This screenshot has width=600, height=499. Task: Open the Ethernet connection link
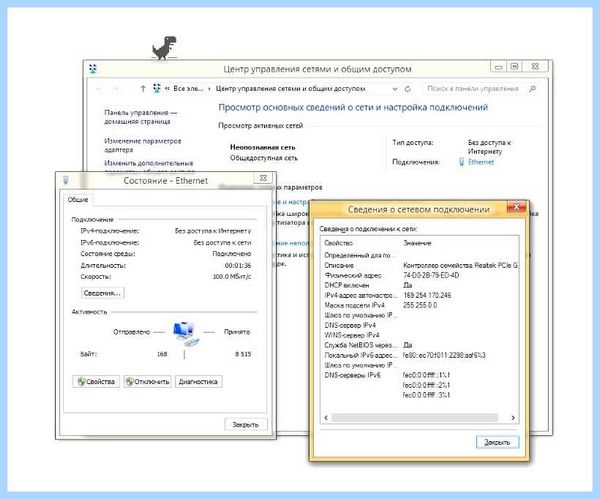[x=481, y=162]
